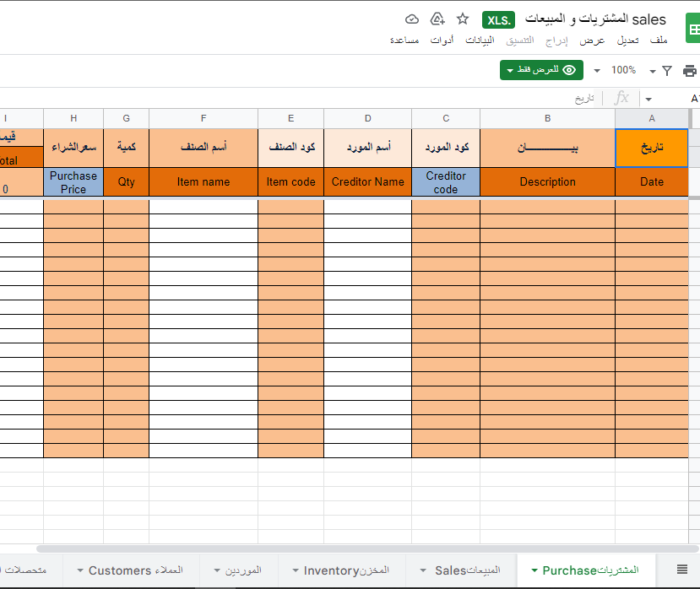
Task: Expand the name box dropdown arrow
Action: (x=648, y=99)
